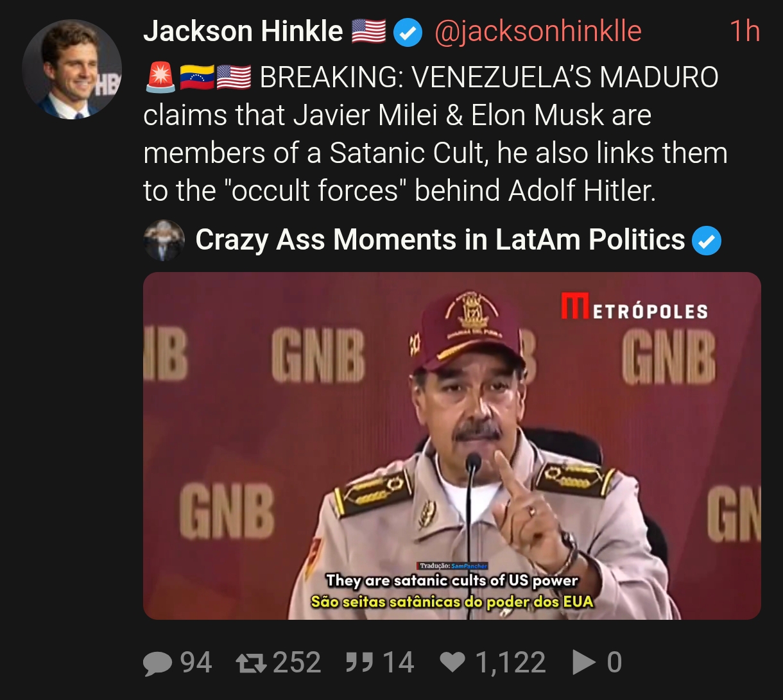Click the 1h timestamp
This screenshot has width=783, height=700.
coord(744,31)
